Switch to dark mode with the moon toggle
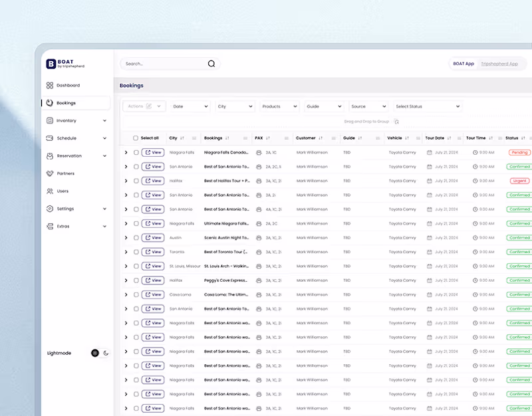The width and height of the screenshot is (532, 416). tap(104, 353)
